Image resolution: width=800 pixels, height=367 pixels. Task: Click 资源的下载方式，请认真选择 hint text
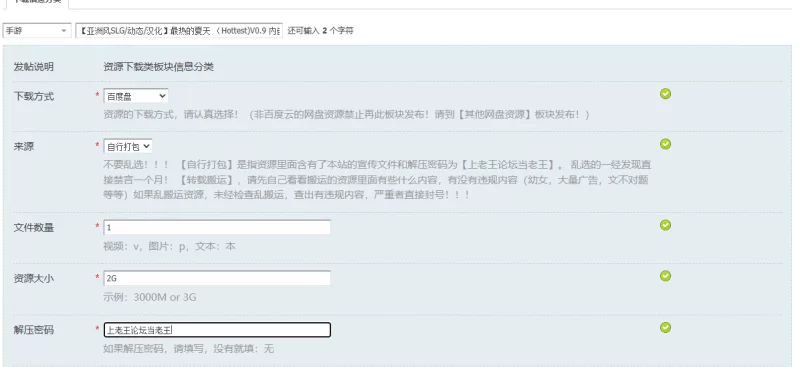pos(346,114)
